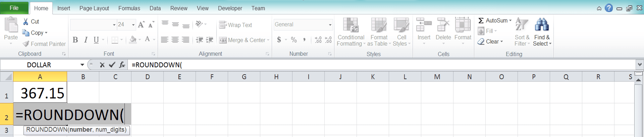This screenshot has height=137, width=644.
Task: Open Conditional Formatting menu
Action: click(351, 32)
